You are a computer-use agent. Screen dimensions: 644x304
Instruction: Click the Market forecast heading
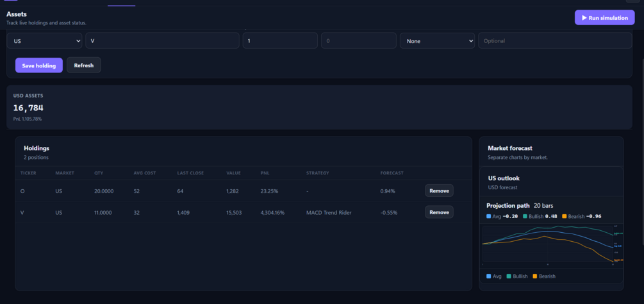pyautogui.click(x=510, y=148)
